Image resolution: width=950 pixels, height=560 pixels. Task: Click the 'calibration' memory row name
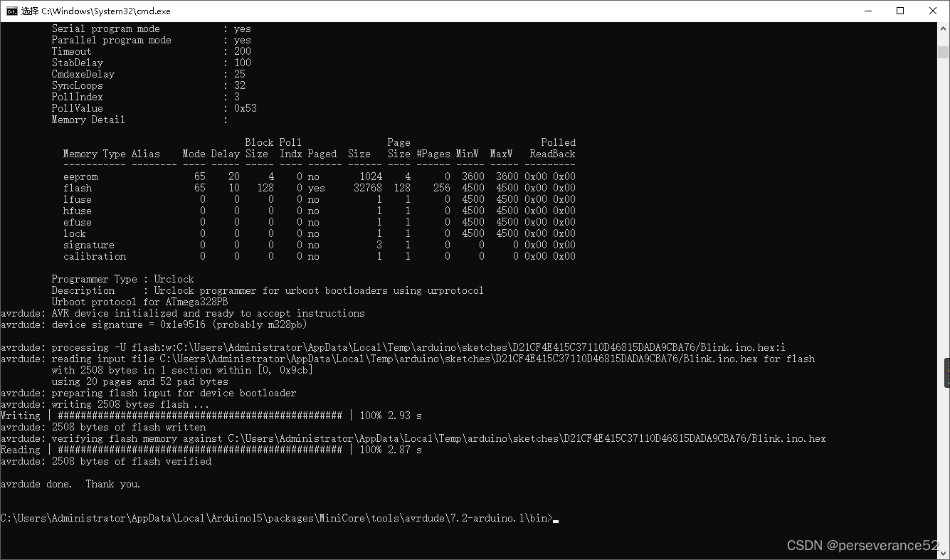point(94,256)
